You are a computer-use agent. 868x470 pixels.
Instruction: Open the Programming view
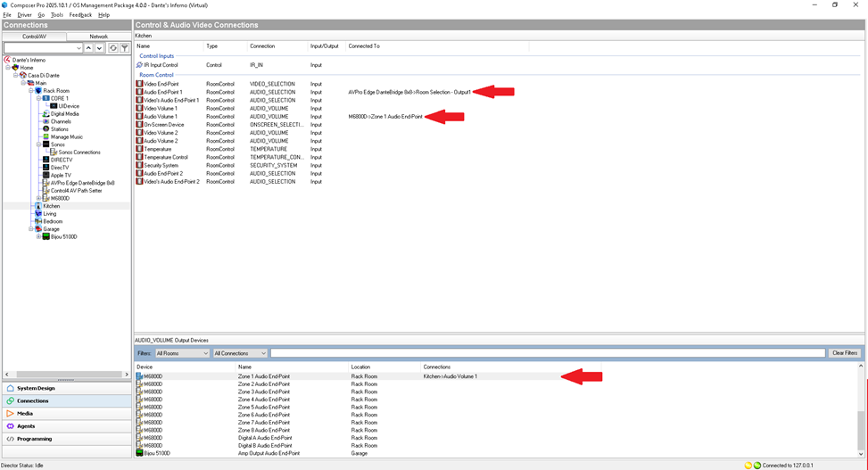click(x=34, y=439)
